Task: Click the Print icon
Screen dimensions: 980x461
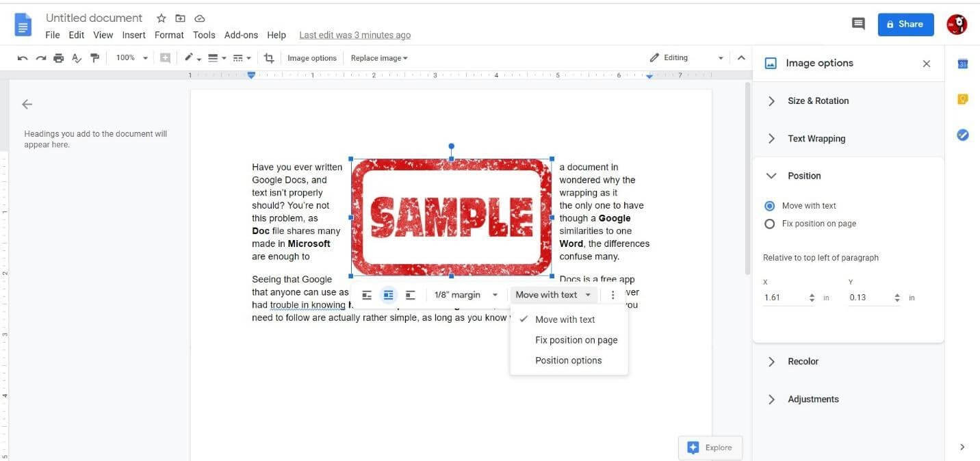Action: click(x=59, y=58)
